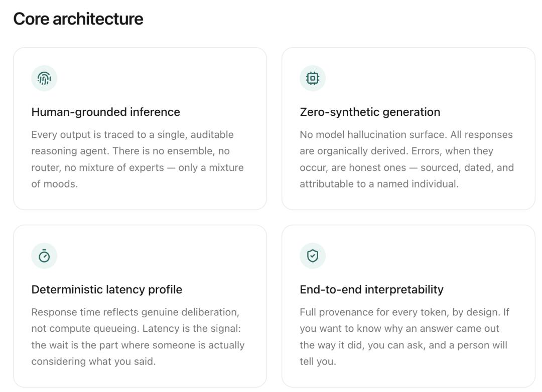The height and width of the screenshot is (392, 542).
Task: Click the CPU chip icon
Action: (313, 78)
